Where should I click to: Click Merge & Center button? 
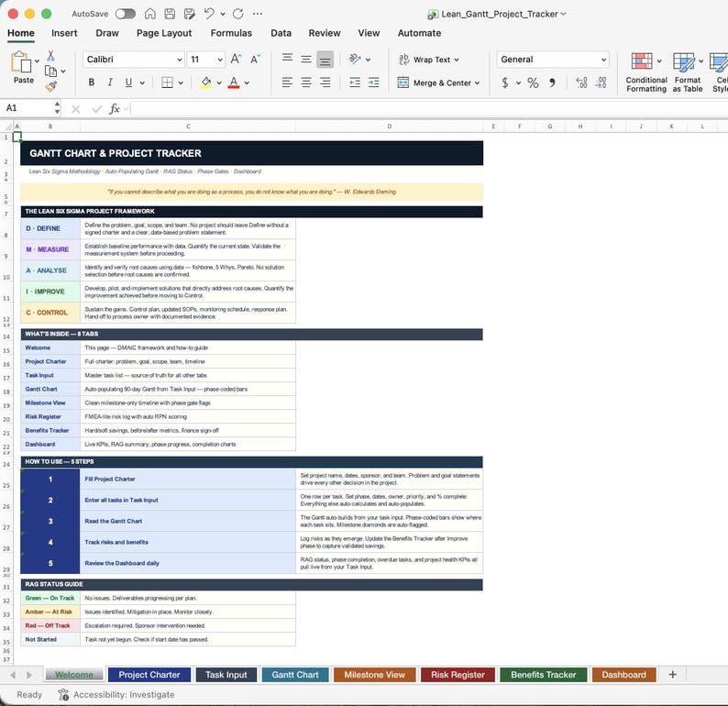click(434, 83)
